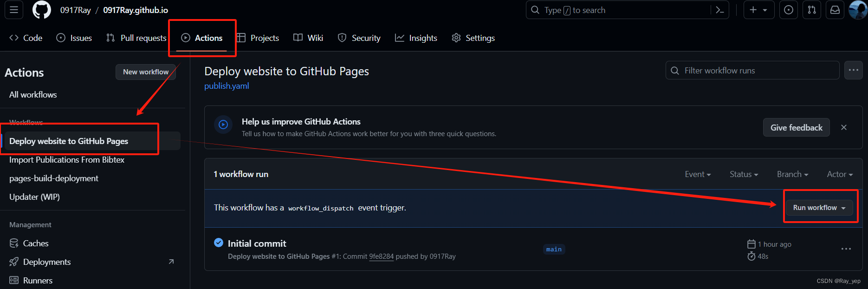Switch to the Projects tab
Image resolution: width=868 pixels, height=289 pixels.
click(258, 38)
